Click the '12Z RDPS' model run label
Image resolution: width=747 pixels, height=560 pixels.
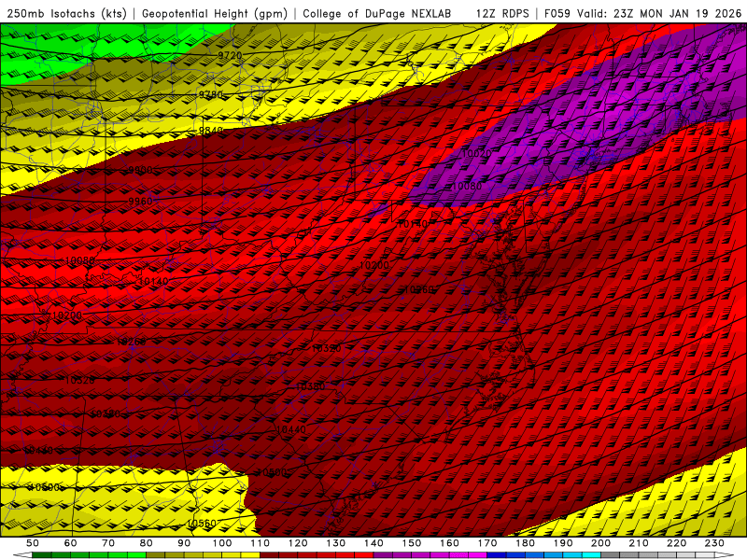502,14
